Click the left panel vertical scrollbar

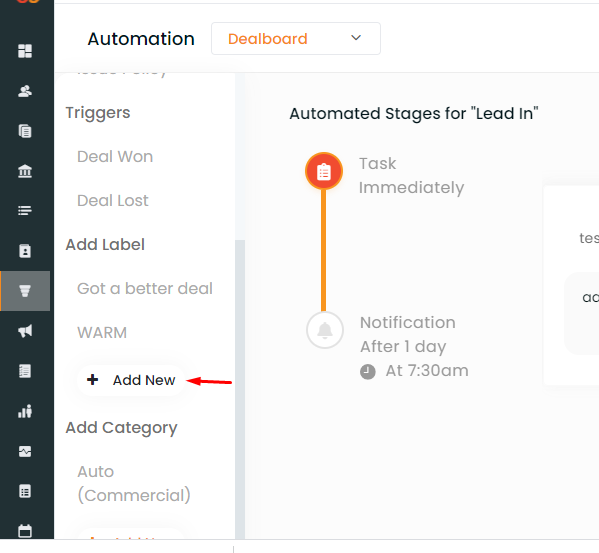click(240, 389)
